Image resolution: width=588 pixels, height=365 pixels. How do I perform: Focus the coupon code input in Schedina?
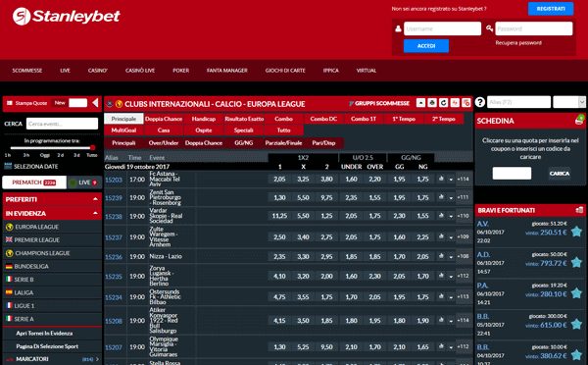tap(512, 173)
